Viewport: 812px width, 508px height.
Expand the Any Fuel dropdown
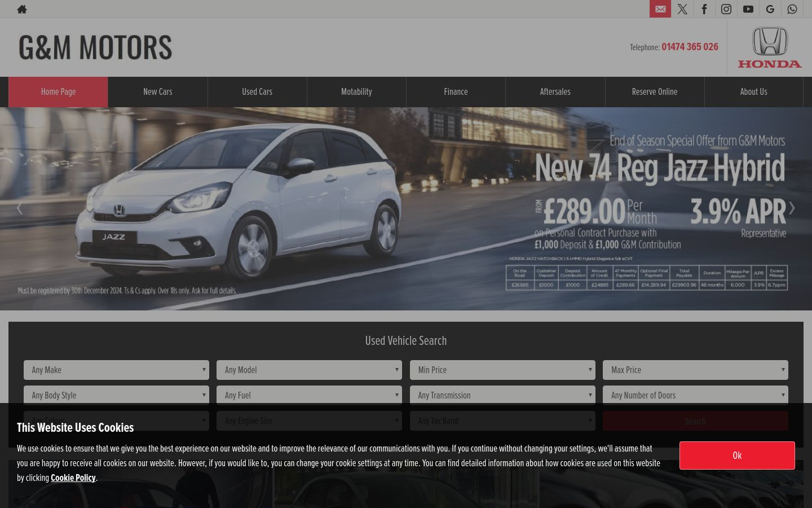click(309, 395)
